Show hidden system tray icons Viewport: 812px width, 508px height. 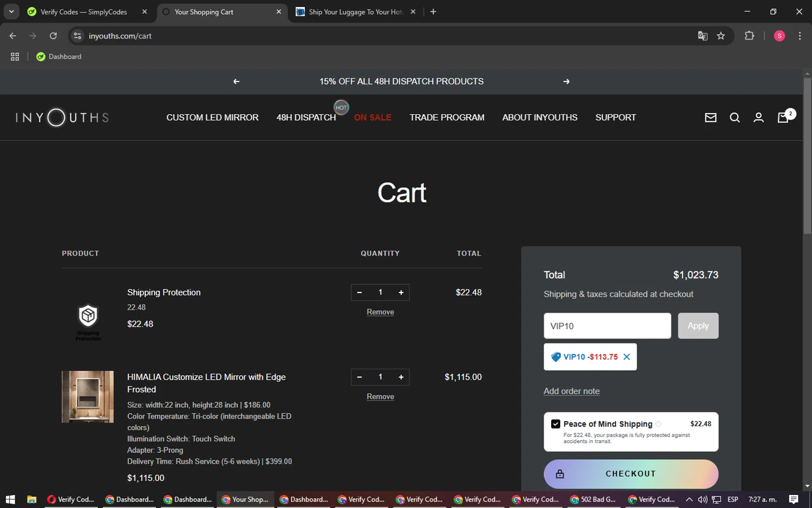tap(689, 499)
